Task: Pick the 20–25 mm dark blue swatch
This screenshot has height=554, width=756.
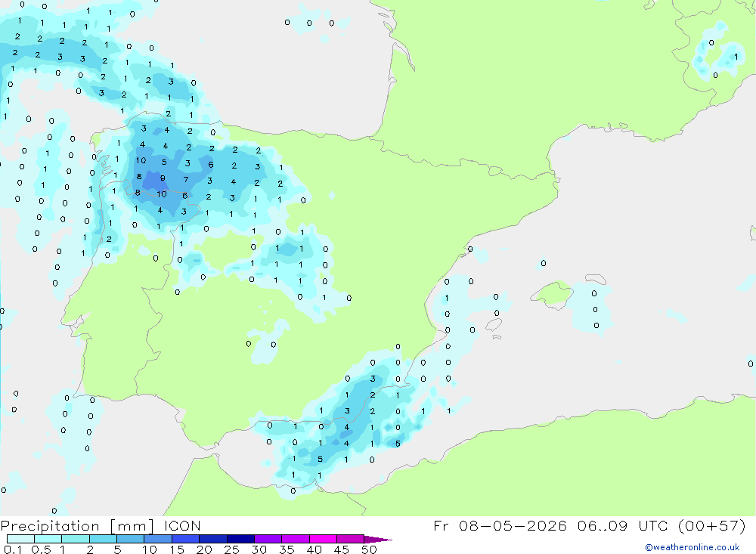Action: point(212,539)
